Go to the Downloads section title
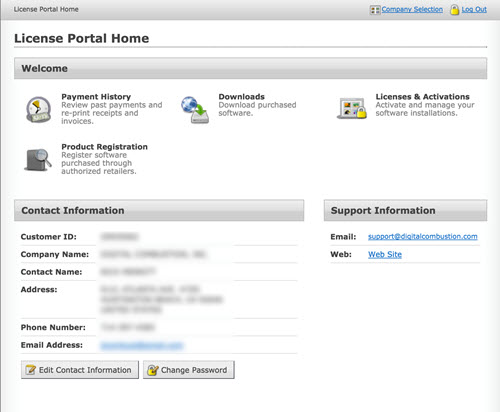500x412 pixels. 241,97
